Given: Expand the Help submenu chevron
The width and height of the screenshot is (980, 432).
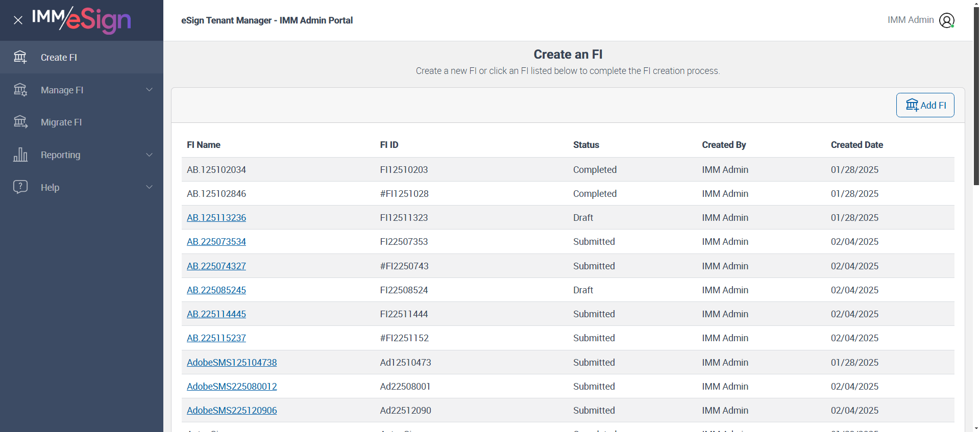Looking at the screenshot, I should pos(150,187).
